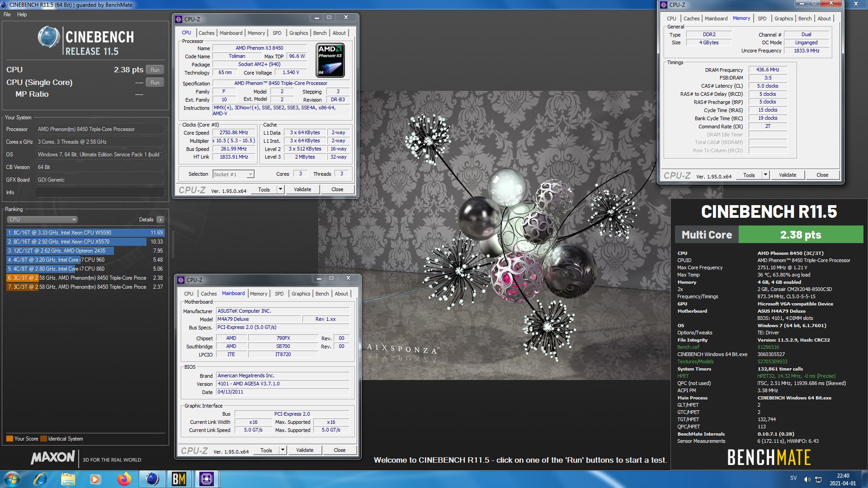Viewport: 868px width, 488px height.
Task: Open Memory tab in CPU-Z Mainboard window
Action: 259,294
